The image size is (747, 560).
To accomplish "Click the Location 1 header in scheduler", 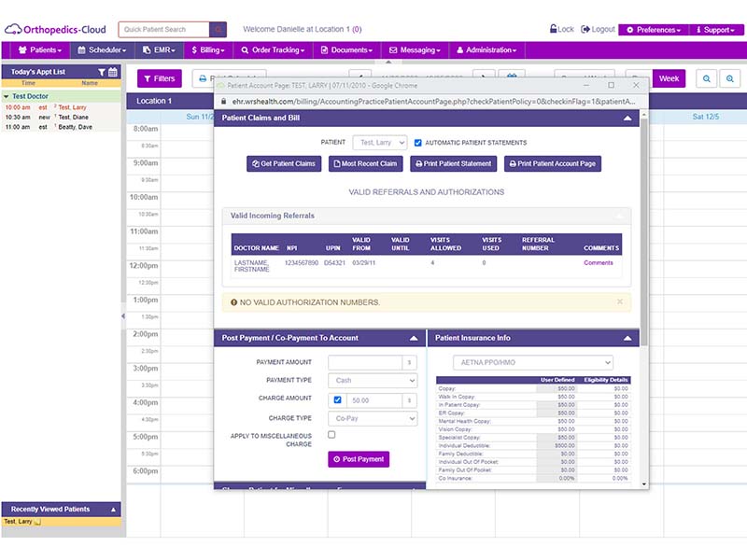I will 154,101.
